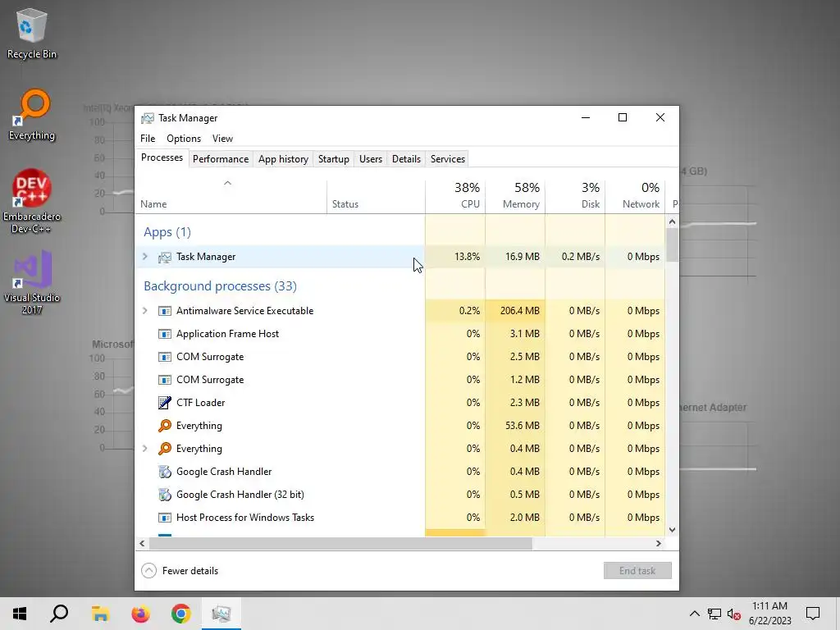Click the Host Process for Windows Tasks icon
This screenshot has width=840, height=630.
click(x=164, y=518)
